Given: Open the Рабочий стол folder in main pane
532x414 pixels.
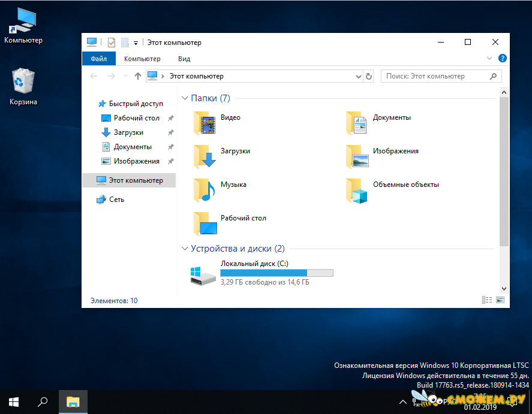Looking at the screenshot, I should [230, 223].
